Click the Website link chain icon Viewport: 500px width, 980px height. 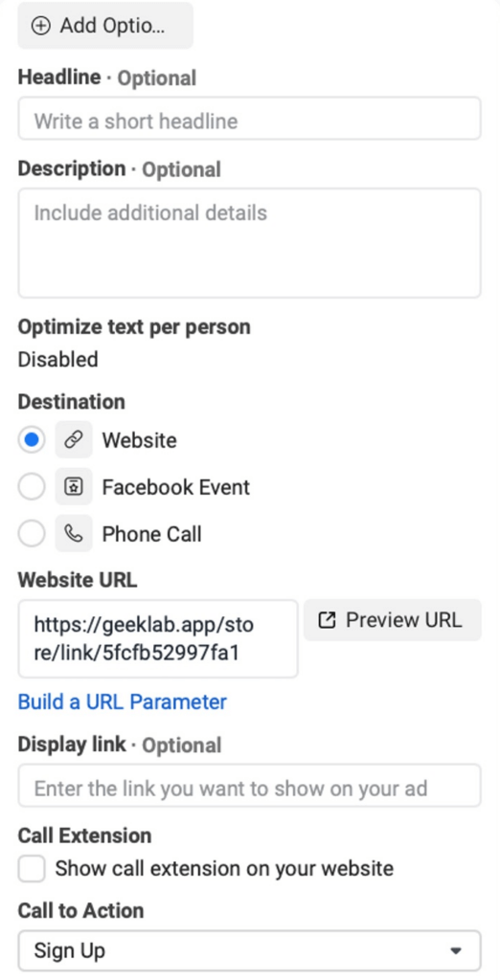click(74, 440)
